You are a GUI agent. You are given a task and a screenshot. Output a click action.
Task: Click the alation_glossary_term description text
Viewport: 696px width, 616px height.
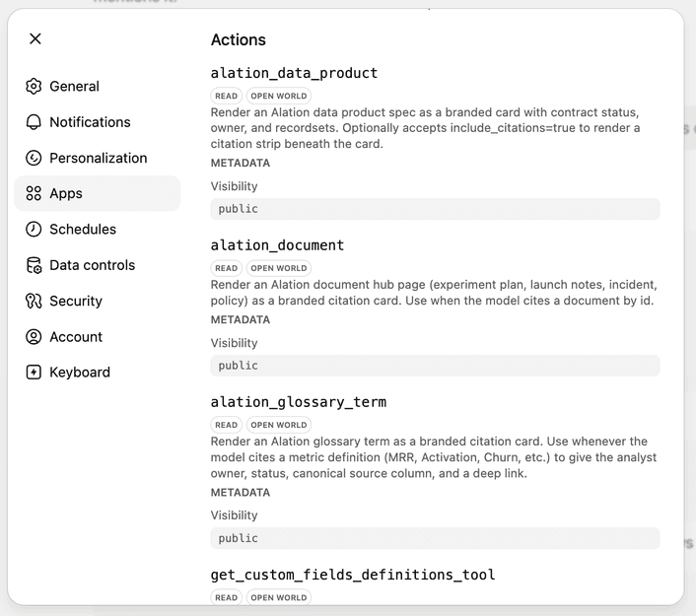[x=434, y=457]
